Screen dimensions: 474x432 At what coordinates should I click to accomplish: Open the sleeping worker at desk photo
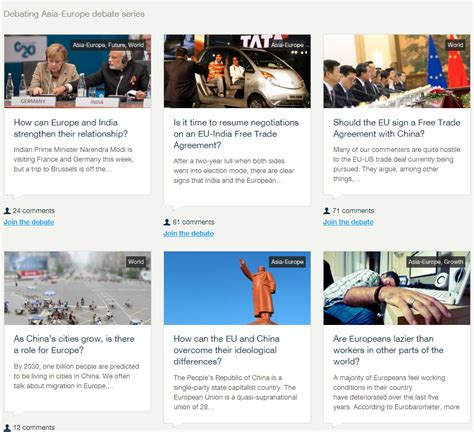click(397, 288)
